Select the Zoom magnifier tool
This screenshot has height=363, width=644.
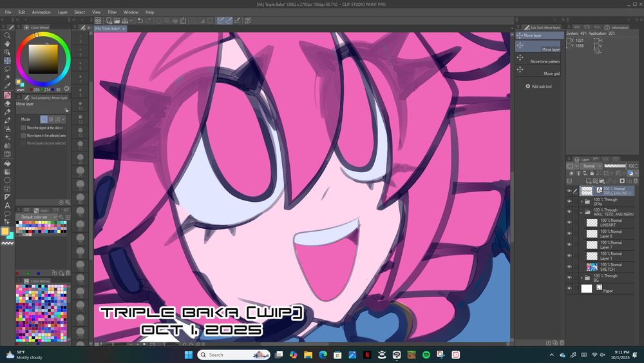[x=7, y=35]
